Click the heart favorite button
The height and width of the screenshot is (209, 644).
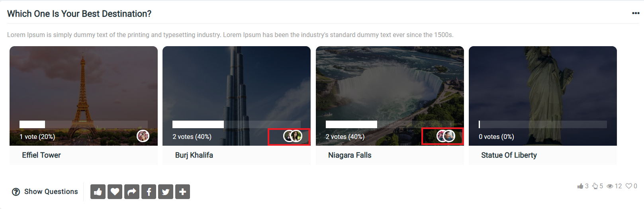[115, 192]
